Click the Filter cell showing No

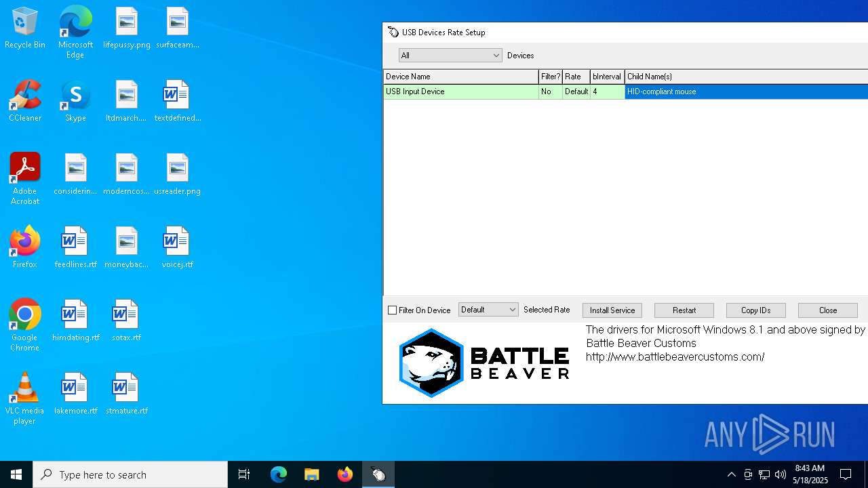[x=551, y=91]
